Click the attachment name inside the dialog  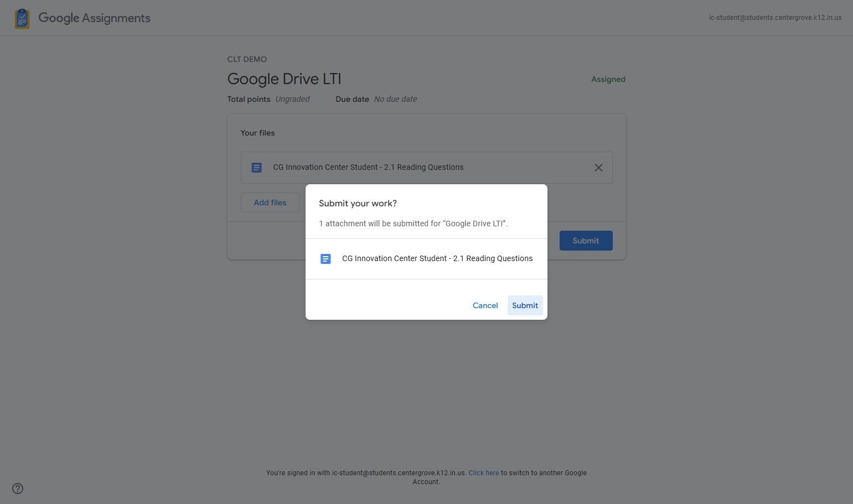[437, 258]
